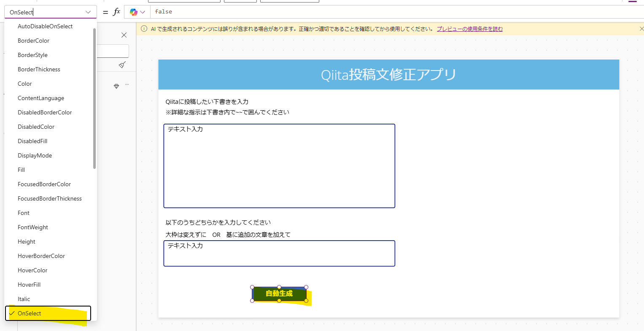
Task: Choose DisabledColor in the property list
Action: (x=36, y=127)
